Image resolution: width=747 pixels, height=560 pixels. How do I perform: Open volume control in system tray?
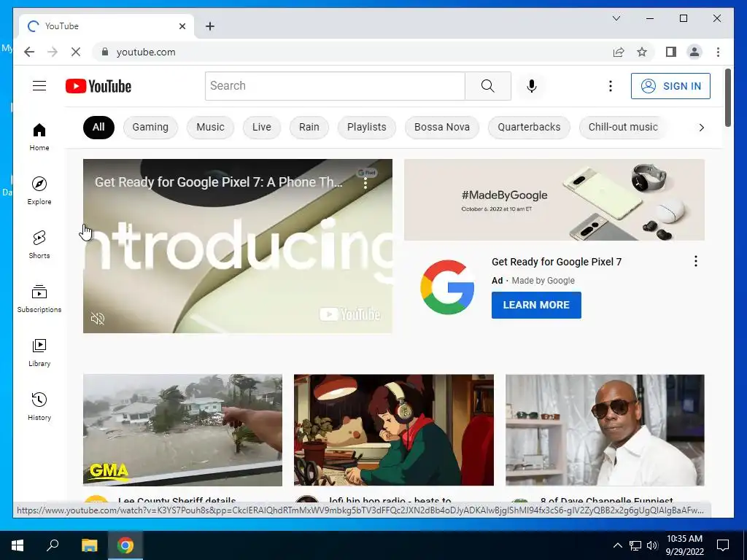[x=652, y=545]
